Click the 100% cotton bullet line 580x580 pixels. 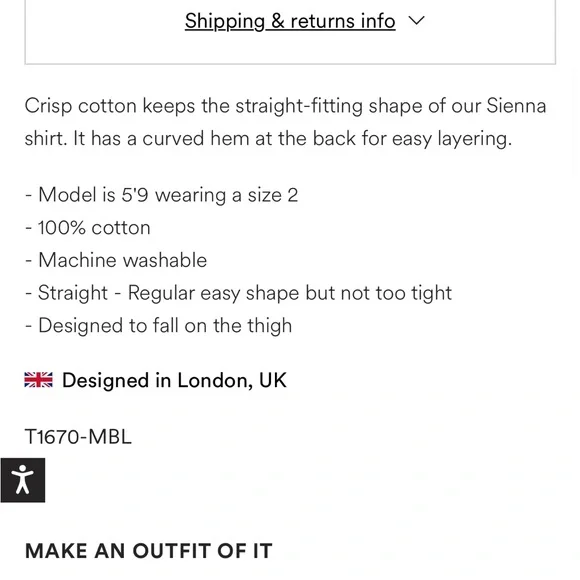88,227
